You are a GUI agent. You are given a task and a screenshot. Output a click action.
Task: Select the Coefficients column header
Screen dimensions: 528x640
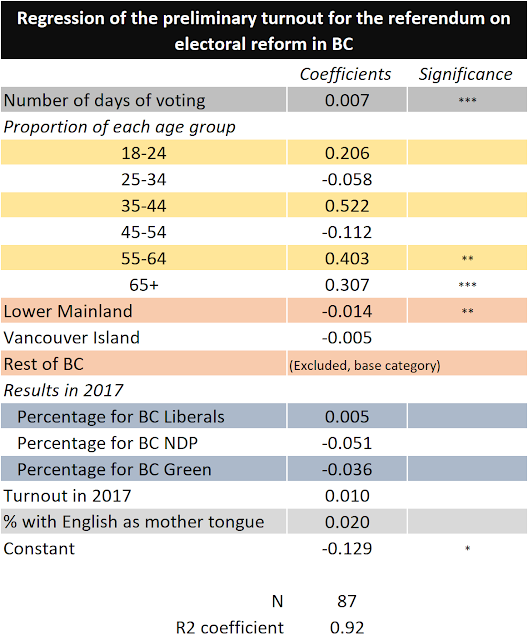[x=346, y=74]
